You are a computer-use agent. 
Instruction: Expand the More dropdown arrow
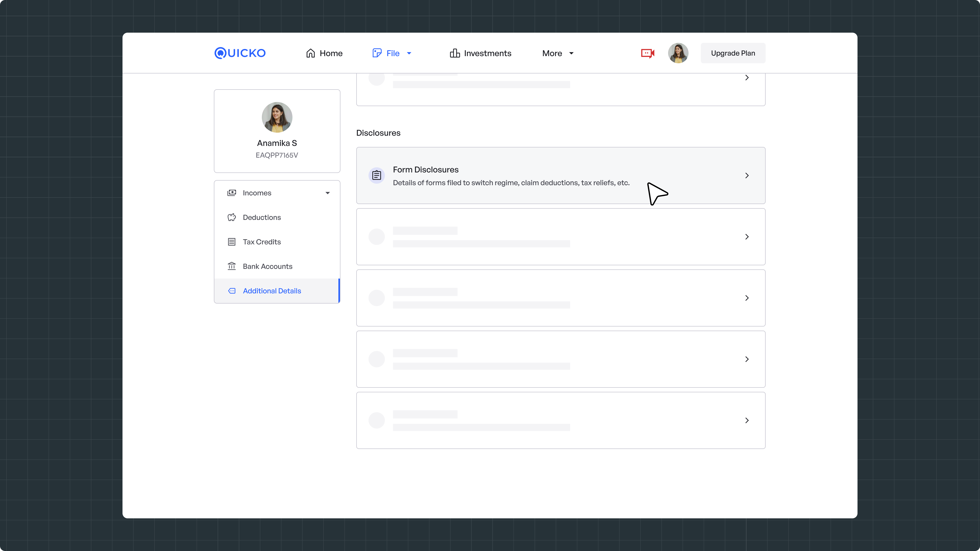571,53
